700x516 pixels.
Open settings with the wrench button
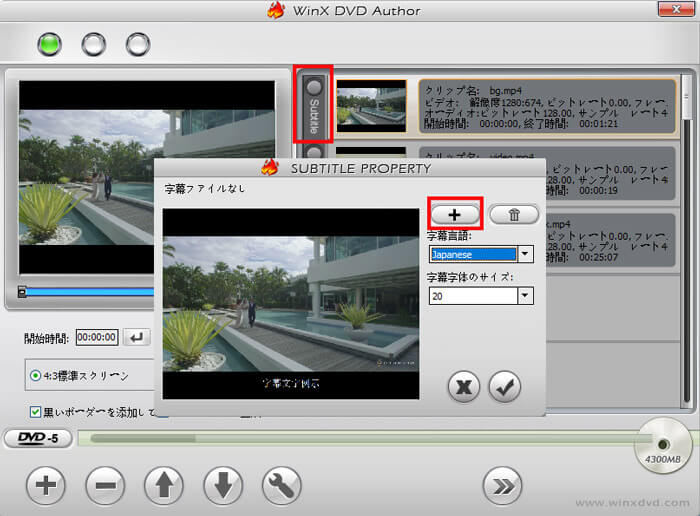pos(282,485)
